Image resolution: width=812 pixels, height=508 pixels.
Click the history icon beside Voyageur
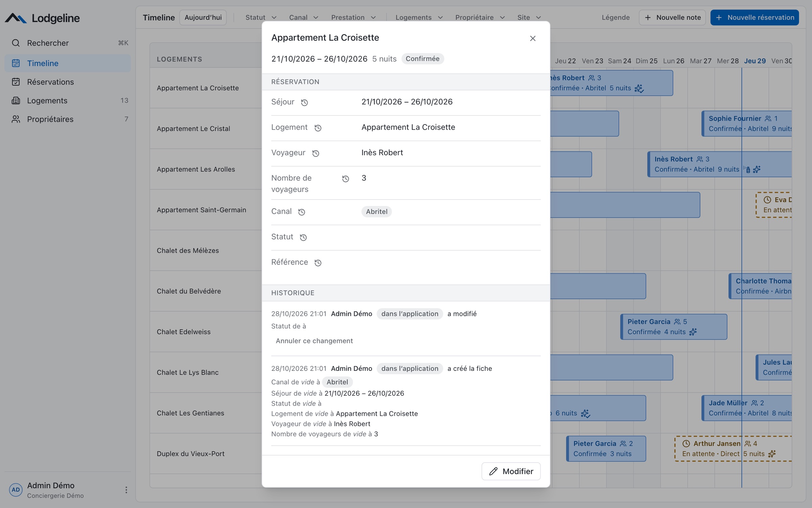(316, 153)
